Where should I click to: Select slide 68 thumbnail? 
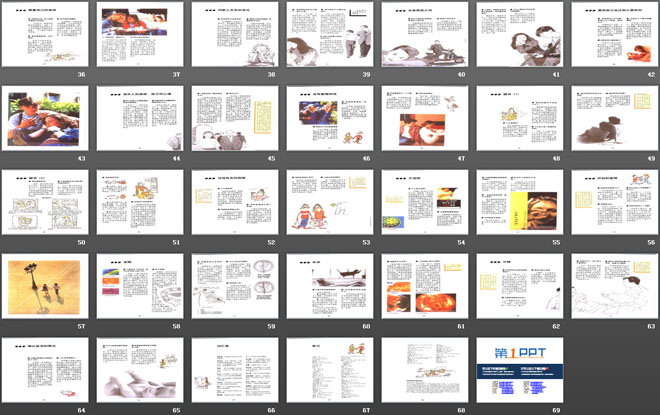pyautogui.click(x=425, y=370)
